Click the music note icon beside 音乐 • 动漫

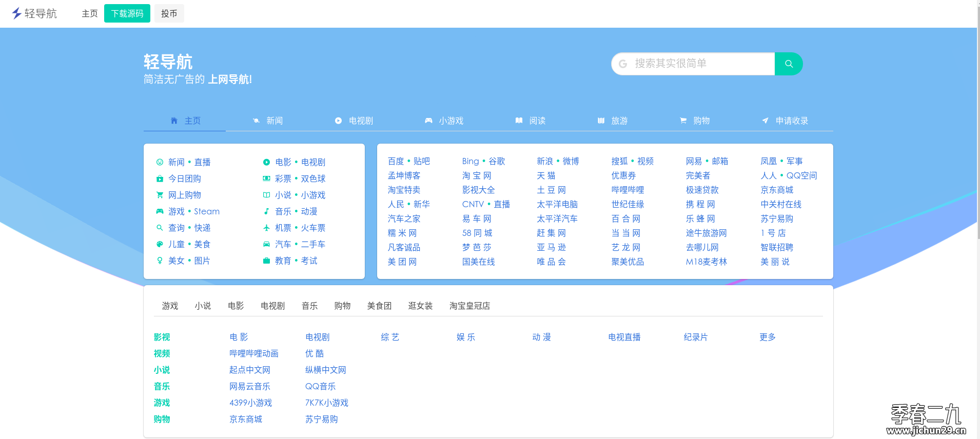point(266,211)
